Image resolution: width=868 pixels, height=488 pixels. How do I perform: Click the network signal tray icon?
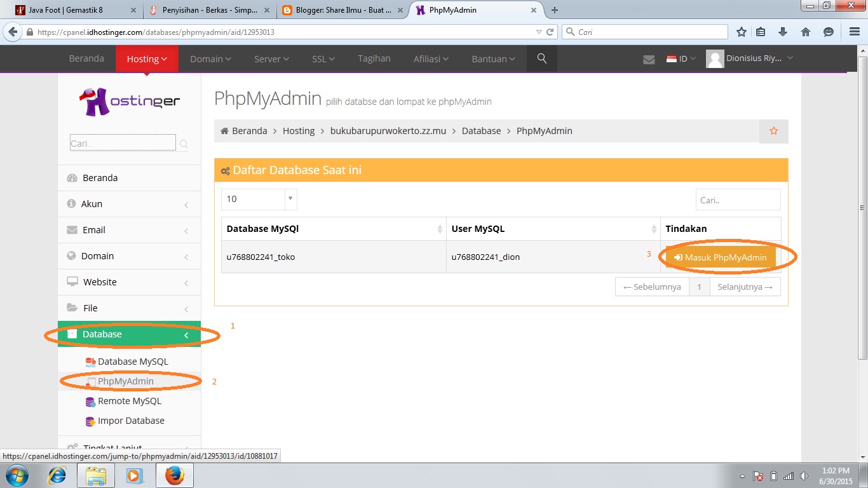(x=789, y=476)
